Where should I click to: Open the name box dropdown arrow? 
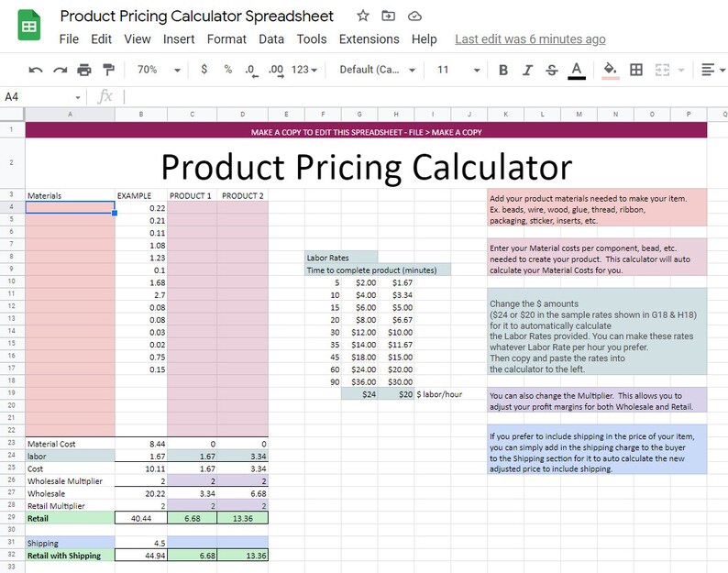78,97
